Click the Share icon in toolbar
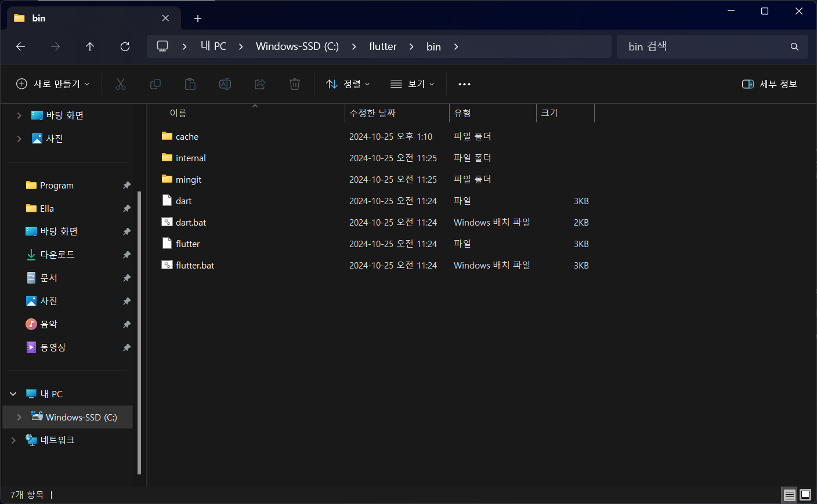 tap(260, 84)
